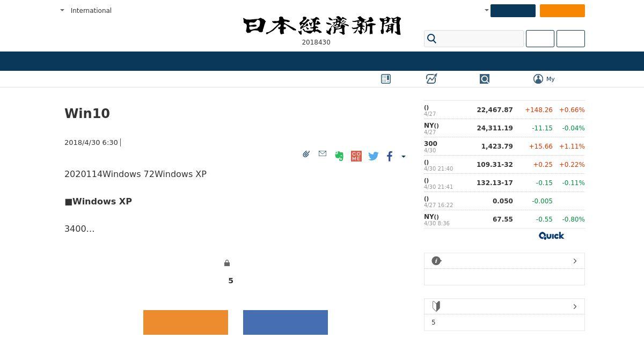Click the -0.80% change value
644x338 pixels.
(573, 219)
